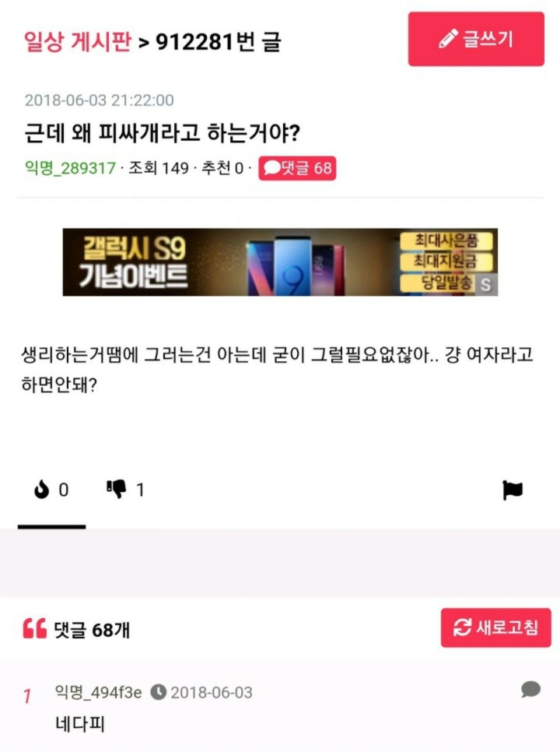
Task: Click the 새로고침 label to reload comments
Action: 507,627
